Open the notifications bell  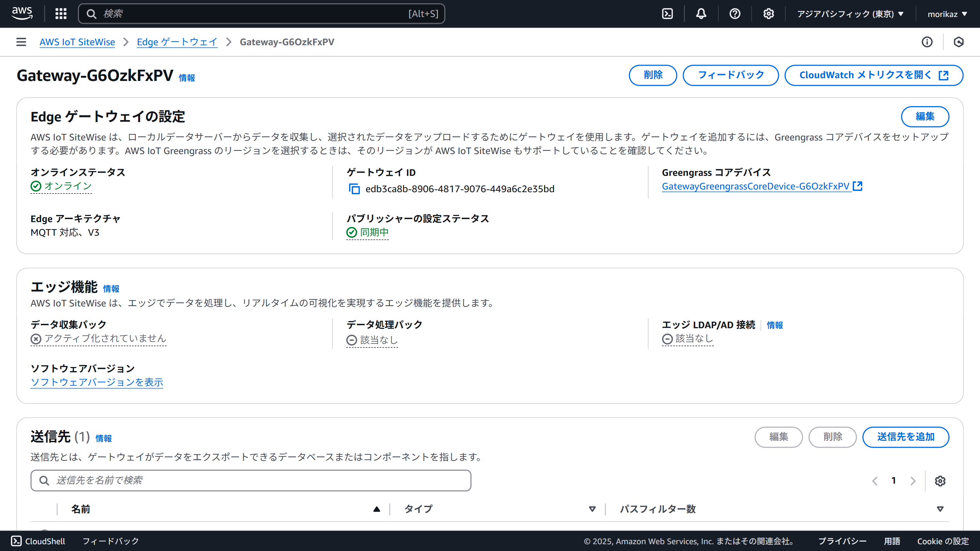pyautogui.click(x=701, y=14)
